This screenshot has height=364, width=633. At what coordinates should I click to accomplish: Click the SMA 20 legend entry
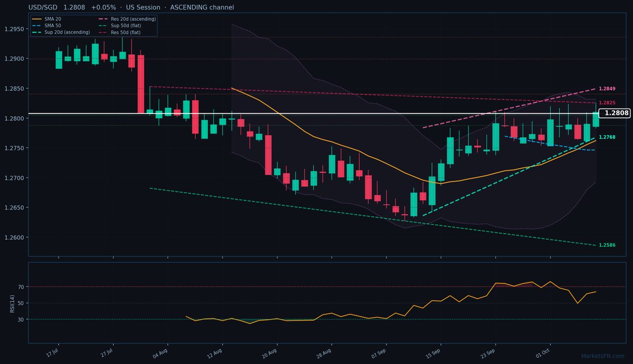pyautogui.click(x=45, y=19)
